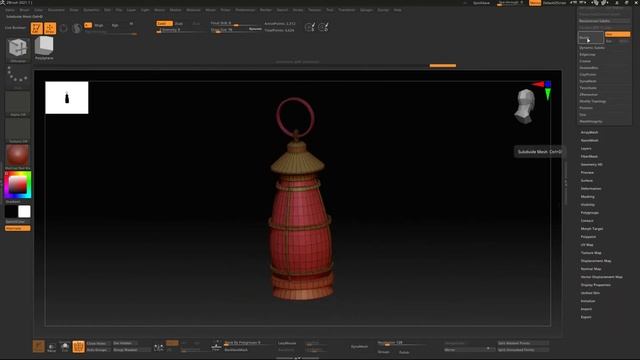Click the Draw Size slider
Viewport: 640px width, 360px height.
pos(236,30)
